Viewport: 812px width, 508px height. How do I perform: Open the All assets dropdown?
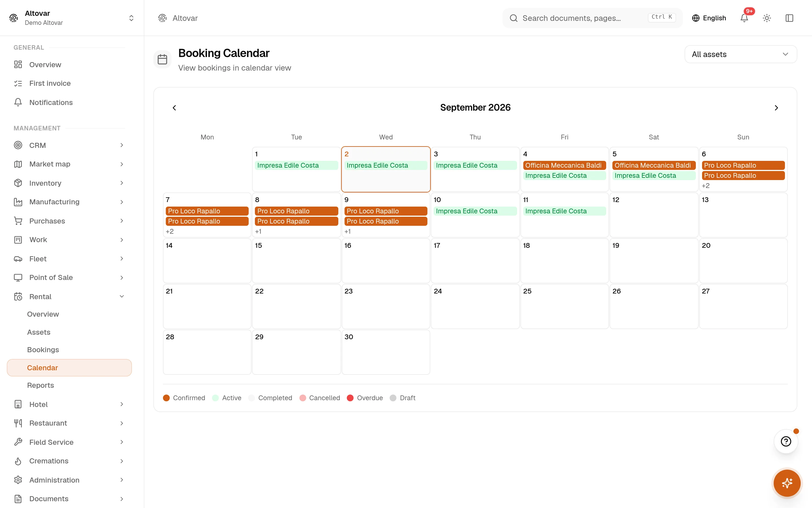coord(741,54)
